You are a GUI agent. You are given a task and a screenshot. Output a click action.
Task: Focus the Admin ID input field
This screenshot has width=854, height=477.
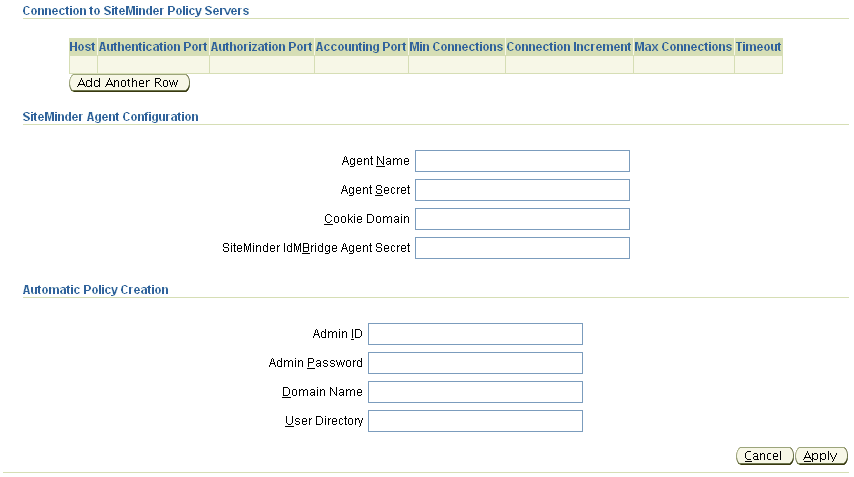pyautogui.click(x=475, y=334)
